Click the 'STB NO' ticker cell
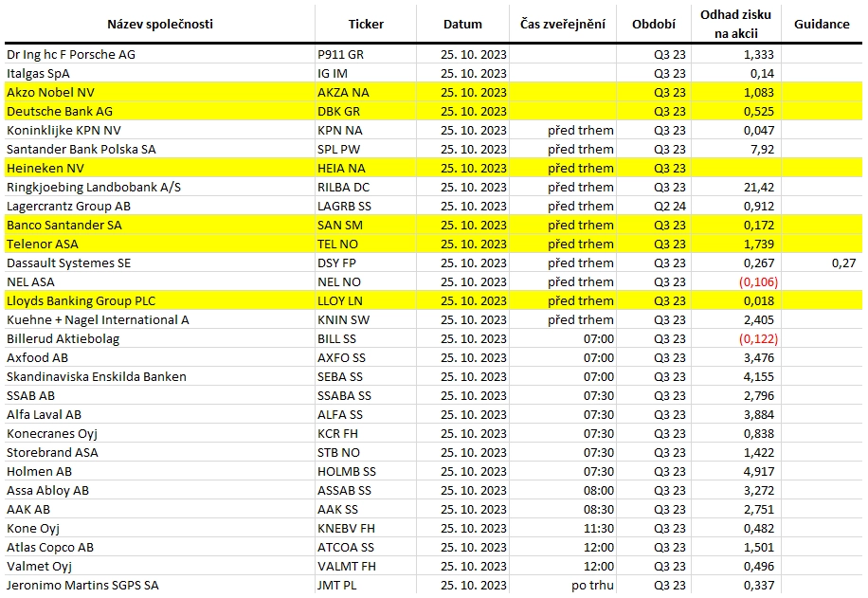The image size is (868, 598). (x=366, y=452)
